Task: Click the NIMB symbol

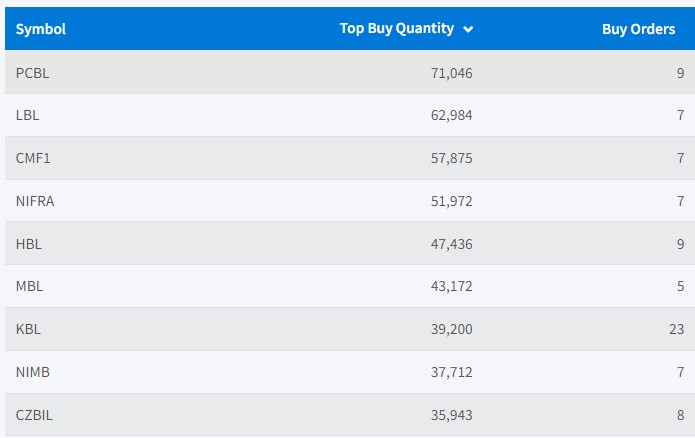Action: click(32, 372)
